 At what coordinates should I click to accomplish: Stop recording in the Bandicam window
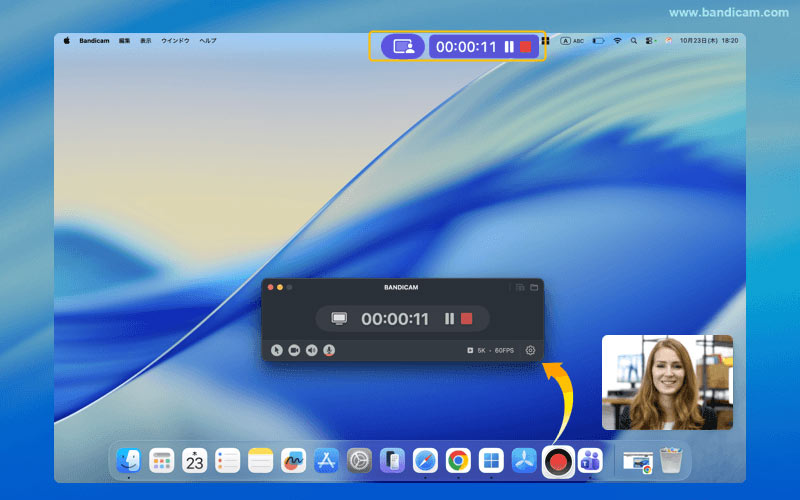point(466,319)
